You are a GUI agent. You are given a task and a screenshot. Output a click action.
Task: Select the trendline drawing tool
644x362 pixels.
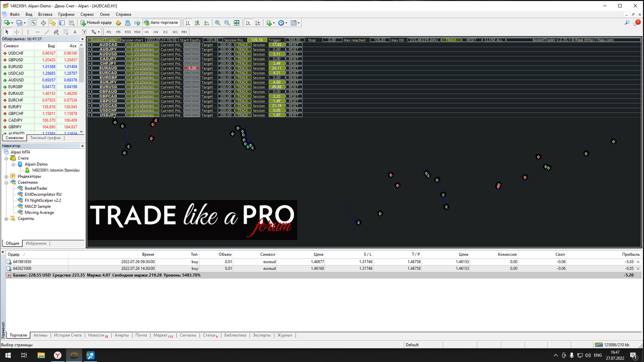tap(47, 32)
